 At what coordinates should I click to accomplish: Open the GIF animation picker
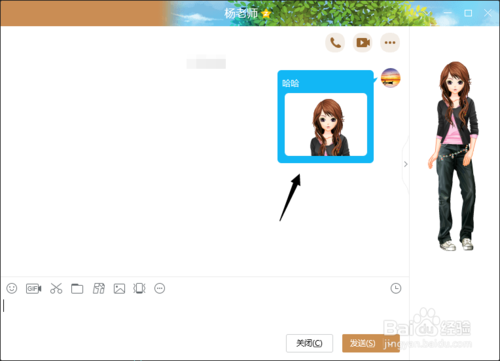(x=34, y=288)
